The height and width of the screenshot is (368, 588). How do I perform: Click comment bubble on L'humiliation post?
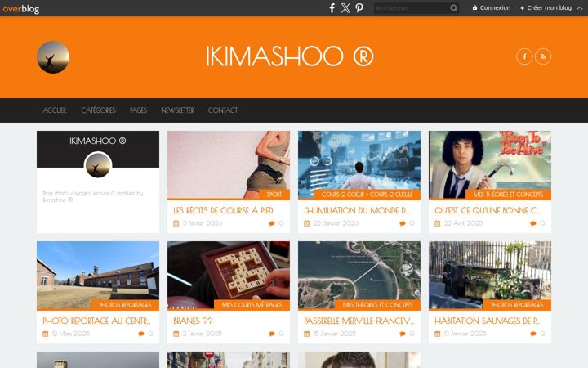[403, 223]
